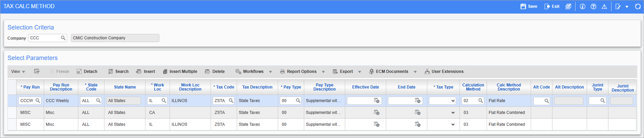This screenshot has height=138, width=644.
Task: Open Effective Date calendar in the MISC IL row
Action: (x=376, y=124)
